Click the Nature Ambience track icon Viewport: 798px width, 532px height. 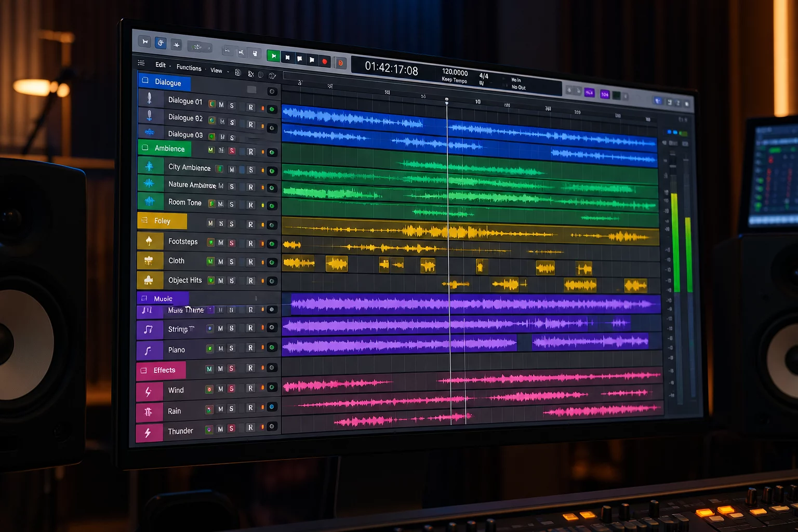[149, 183]
